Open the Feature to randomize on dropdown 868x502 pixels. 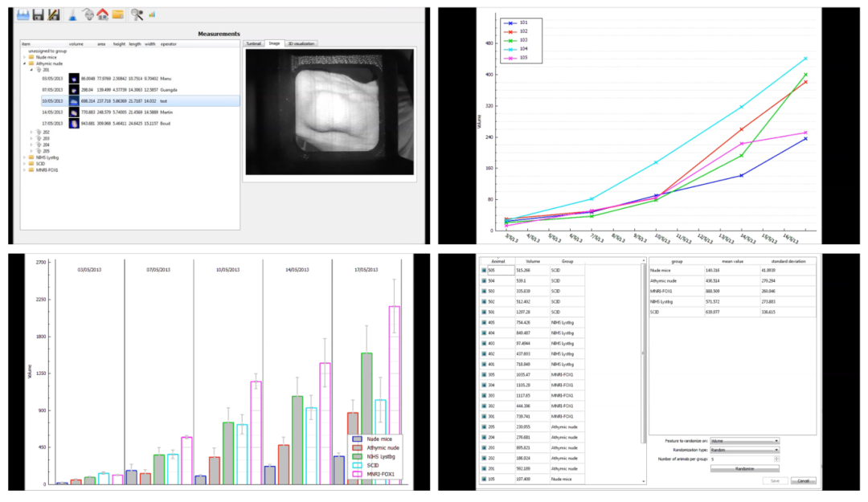click(x=744, y=441)
